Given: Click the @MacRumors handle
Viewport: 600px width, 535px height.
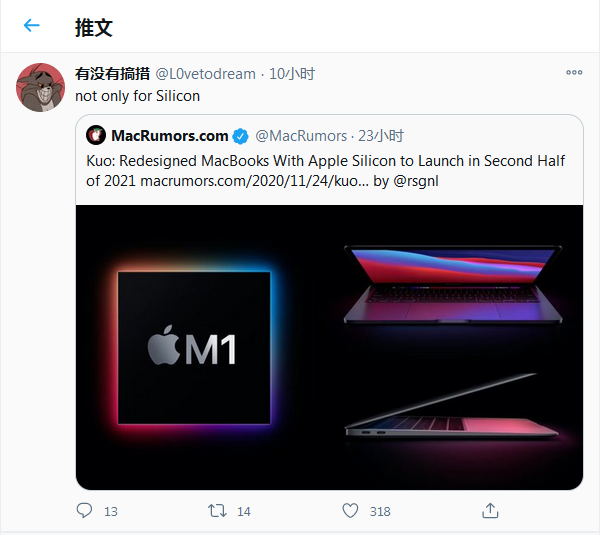Looking at the screenshot, I should (301, 136).
